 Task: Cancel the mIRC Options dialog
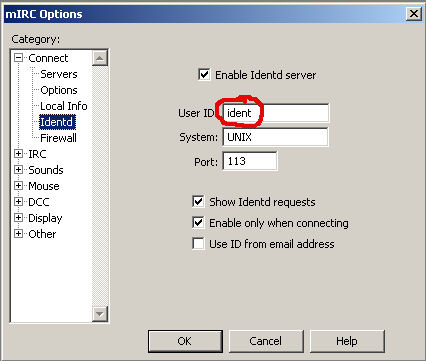(266, 341)
